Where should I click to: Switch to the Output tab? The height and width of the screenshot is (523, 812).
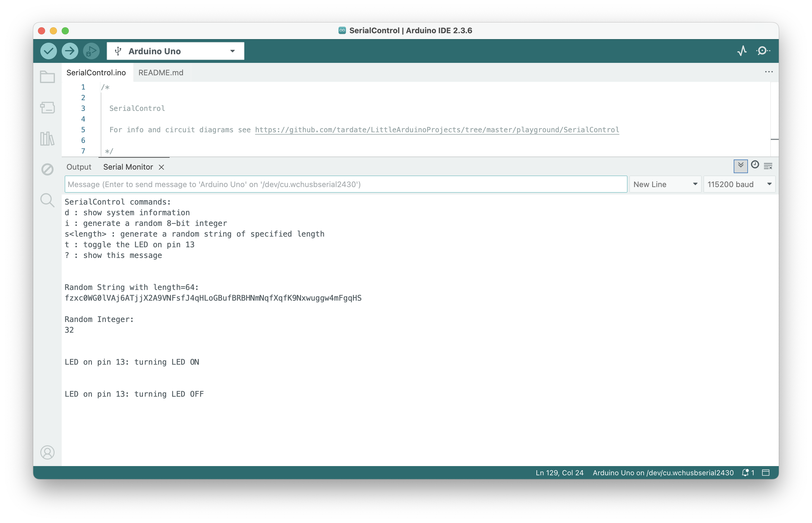(x=79, y=167)
